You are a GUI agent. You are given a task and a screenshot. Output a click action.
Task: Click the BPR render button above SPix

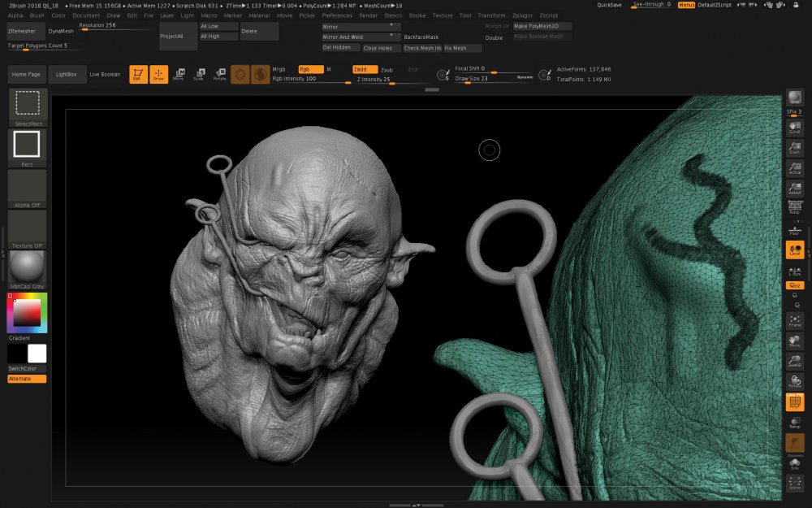coord(794,97)
